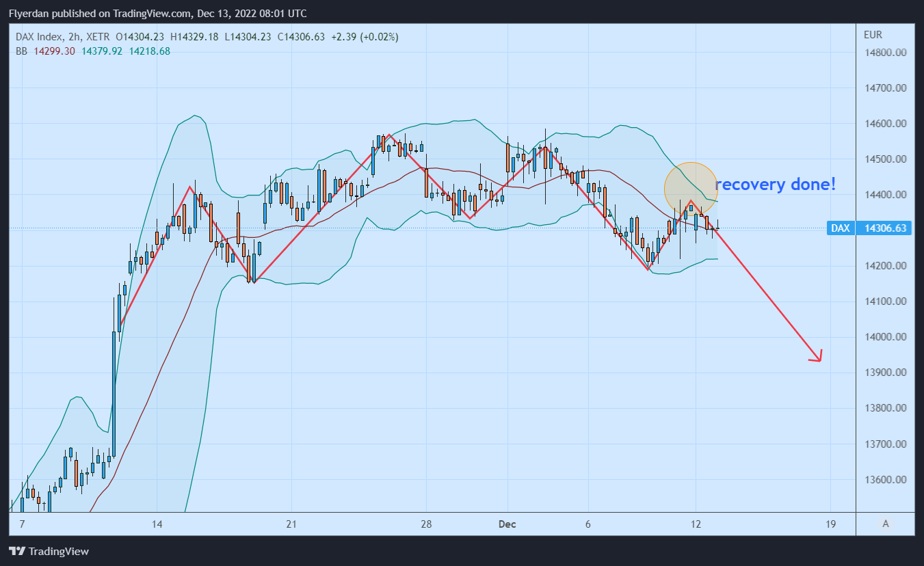Click the 'Dec' label on time axis
The width and height of the screenshot is (924, 566).
tap(507, 524)
